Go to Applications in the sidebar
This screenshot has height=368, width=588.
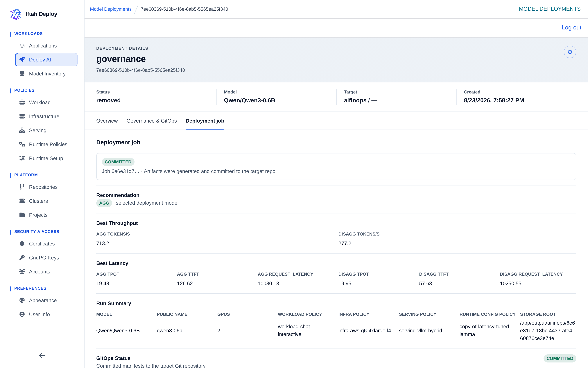[46, 46]
